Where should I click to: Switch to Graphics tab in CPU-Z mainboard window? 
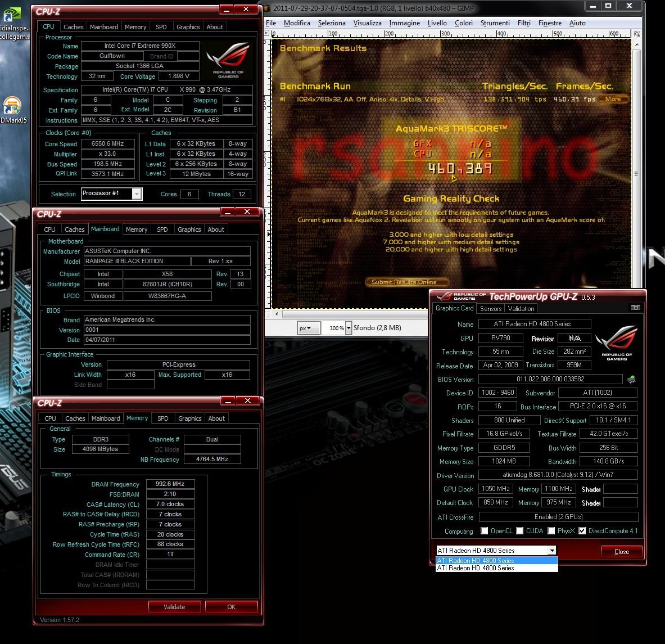189,229
